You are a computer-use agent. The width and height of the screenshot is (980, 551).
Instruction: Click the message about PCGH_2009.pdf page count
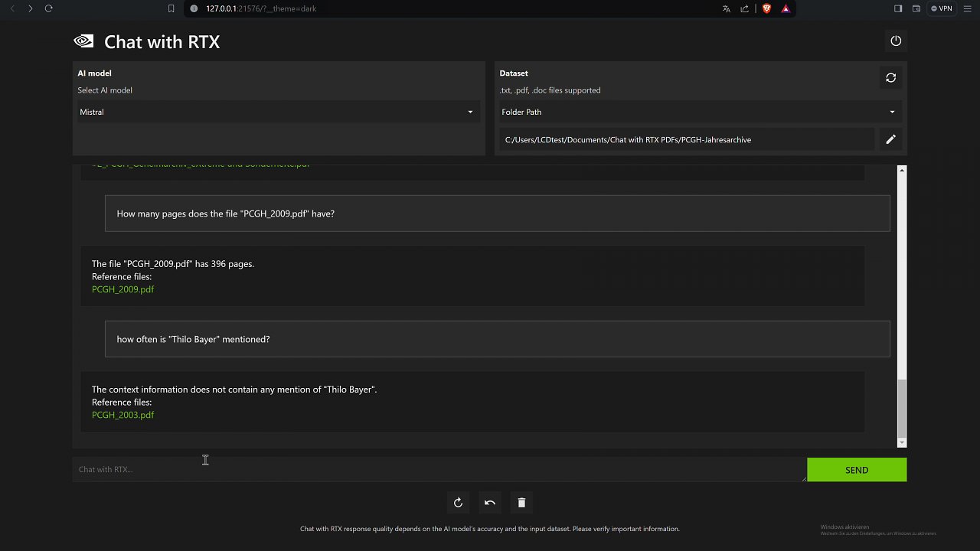pyautogui.click(x=498, y=214)
